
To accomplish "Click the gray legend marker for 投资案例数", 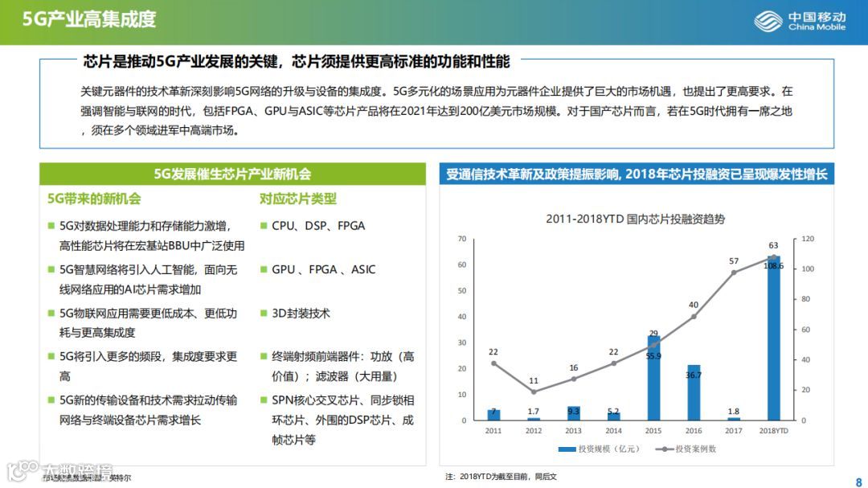I will (665, 449).
